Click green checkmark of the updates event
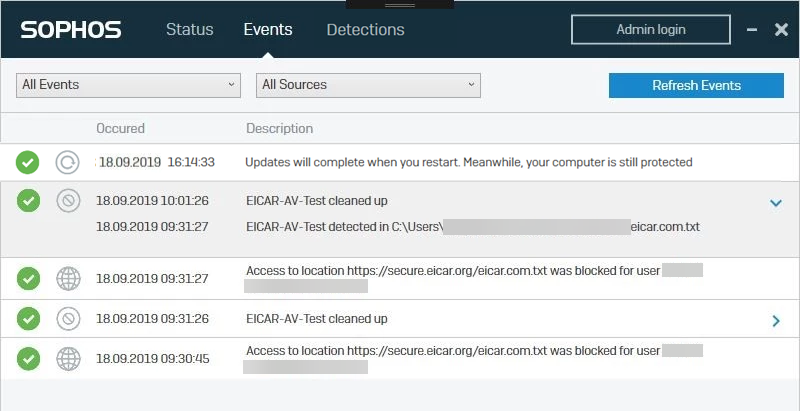The width and height of the screenshot is (800, 411). [x=28, y=162]
